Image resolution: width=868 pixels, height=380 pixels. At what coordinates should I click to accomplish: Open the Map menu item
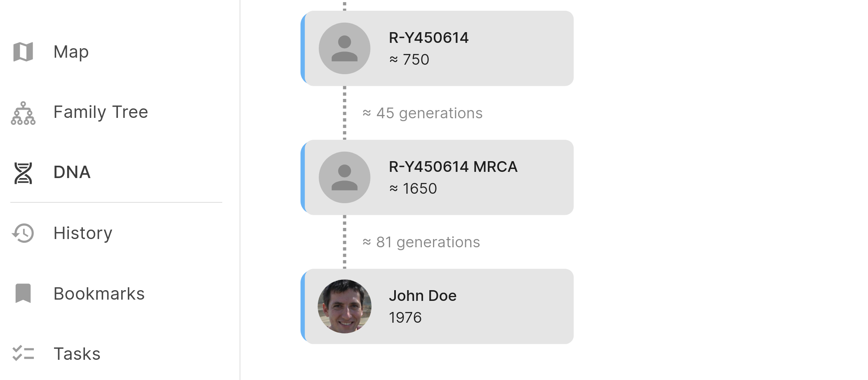(71, 52)
